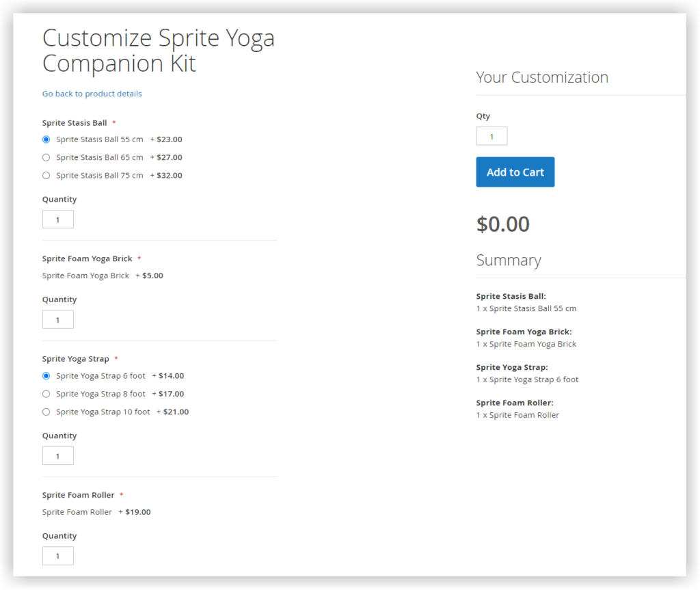Focus Quantity field for Sprite Foam Yoga Brick
This screenshot has width=700, height=590.
tap(58, 320)
